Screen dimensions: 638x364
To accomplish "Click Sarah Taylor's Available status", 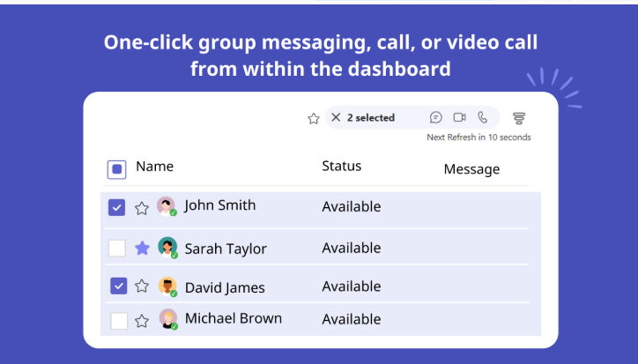I will click(x=352, y=248).
